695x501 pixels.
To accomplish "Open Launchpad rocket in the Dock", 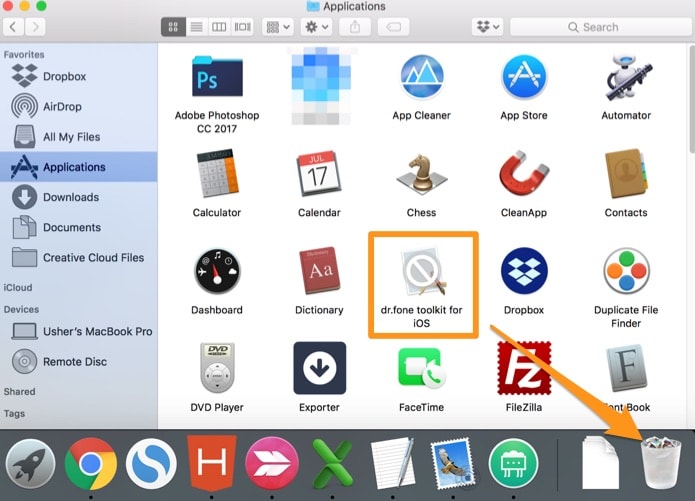I will [x=30, y=464].
